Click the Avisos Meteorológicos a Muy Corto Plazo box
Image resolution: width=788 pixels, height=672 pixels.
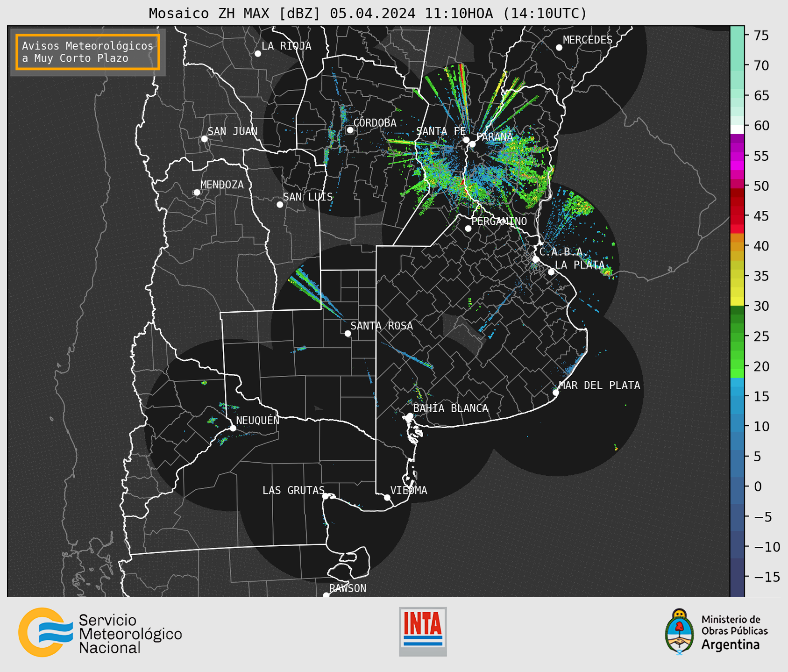point(88,52)
